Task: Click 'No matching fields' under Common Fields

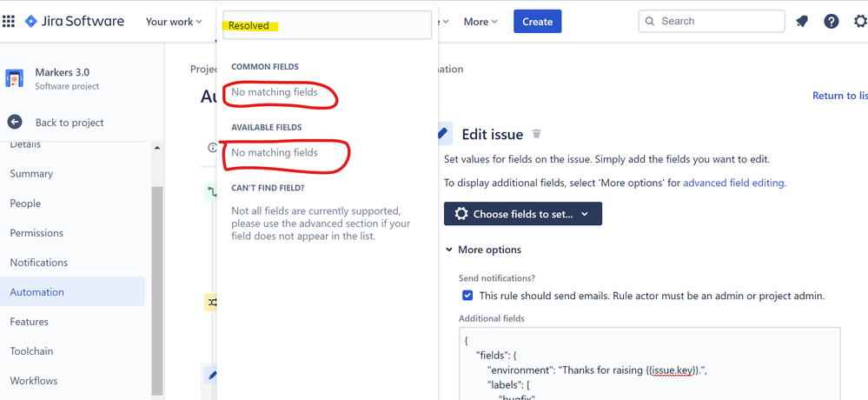Action: pos(275,92)
